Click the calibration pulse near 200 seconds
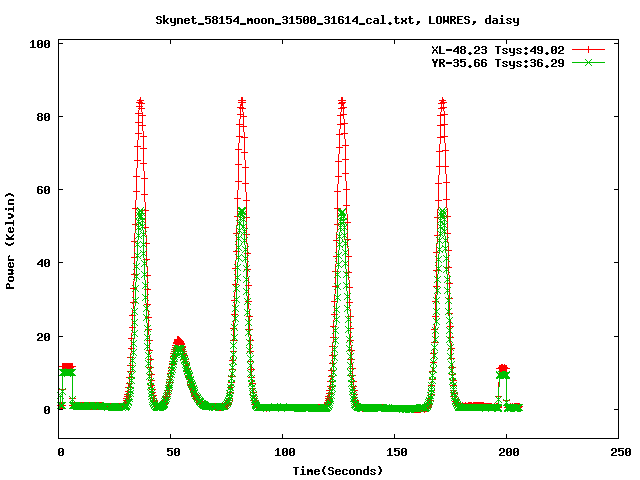 [x=503, y=371]
